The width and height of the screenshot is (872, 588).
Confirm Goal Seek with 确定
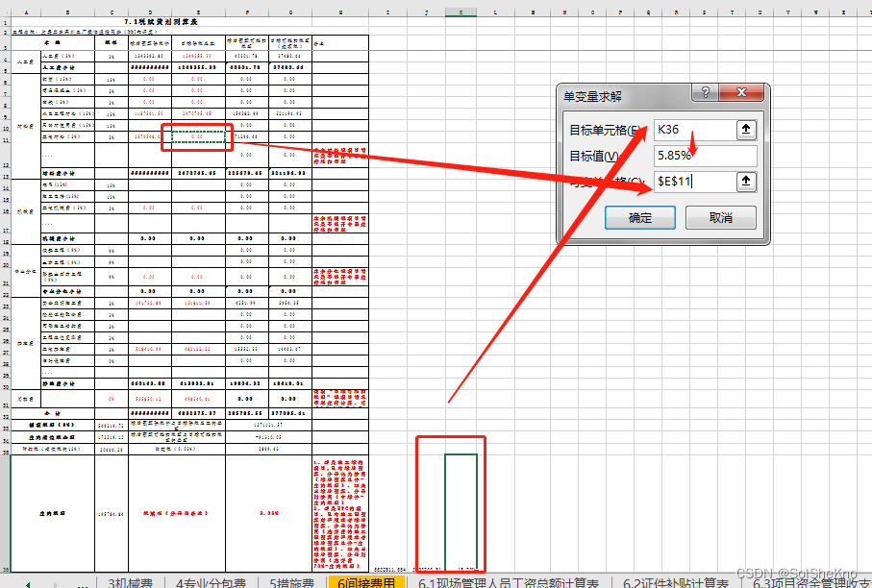(x=640, y=217)
